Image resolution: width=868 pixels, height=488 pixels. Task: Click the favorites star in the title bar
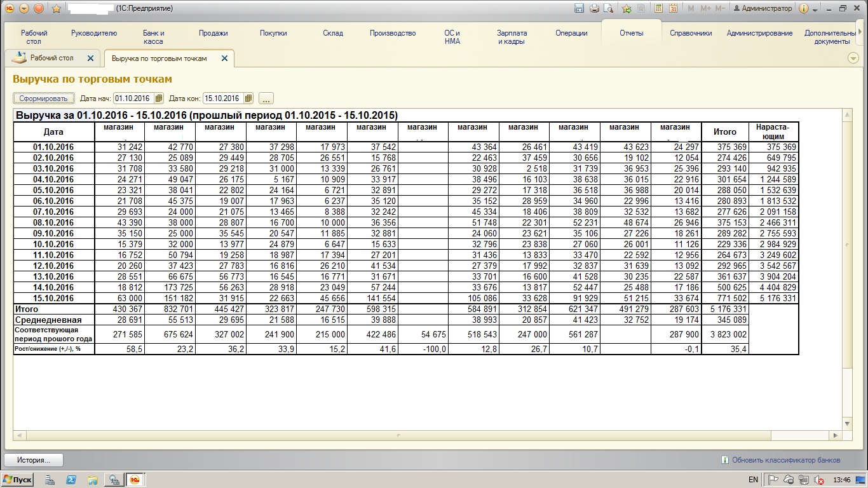pos(56,8)
